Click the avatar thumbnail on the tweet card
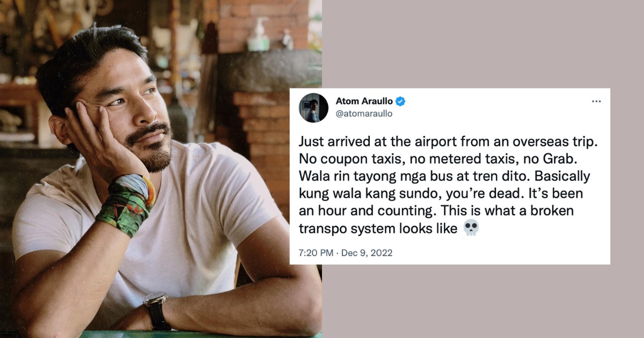 coord(315,107)
